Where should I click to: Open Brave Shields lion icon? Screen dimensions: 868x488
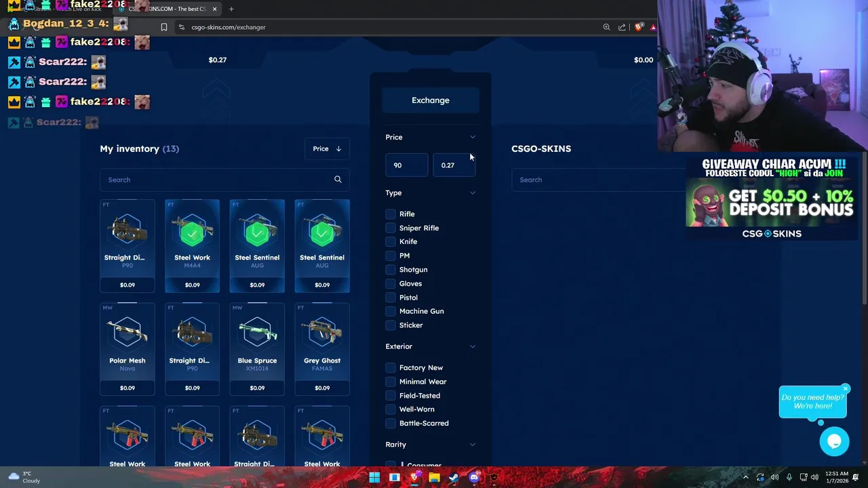[638, 27]
